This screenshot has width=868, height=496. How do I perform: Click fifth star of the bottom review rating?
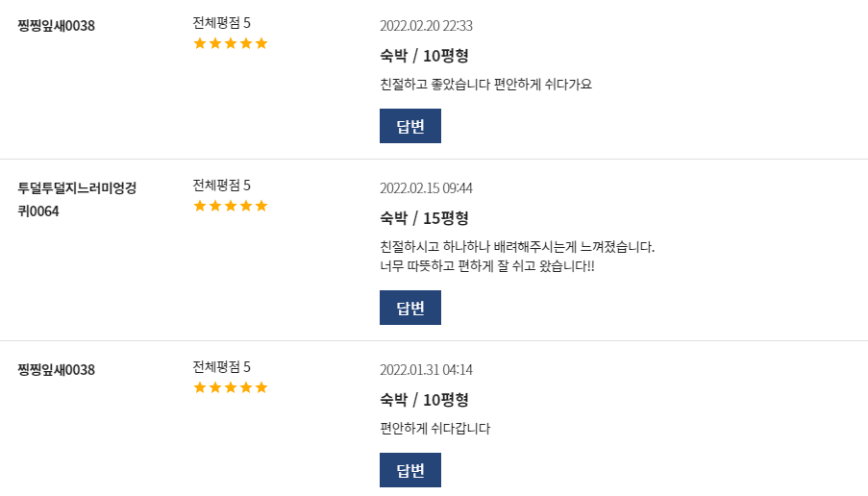[x=261, y=387]
